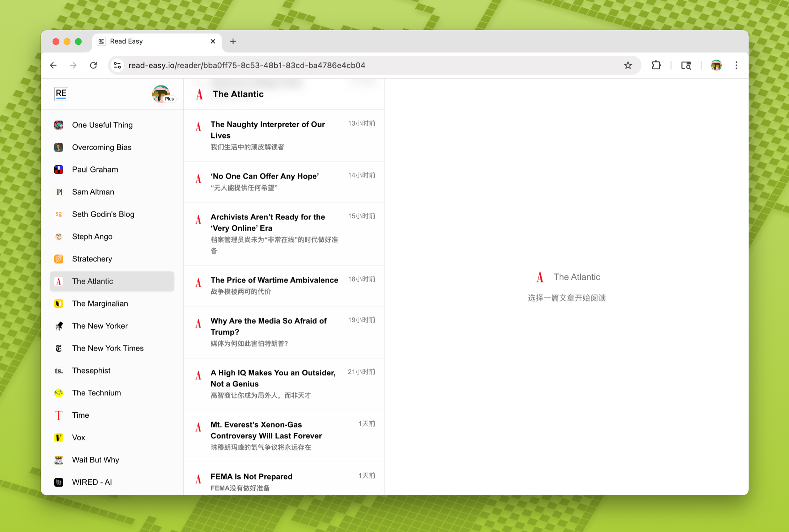The width and height of the screenshot is (789, 532).
Task: Click the Seth Godin's Blog feed icon
Action: pyautogui.click(x=59, y=214)
